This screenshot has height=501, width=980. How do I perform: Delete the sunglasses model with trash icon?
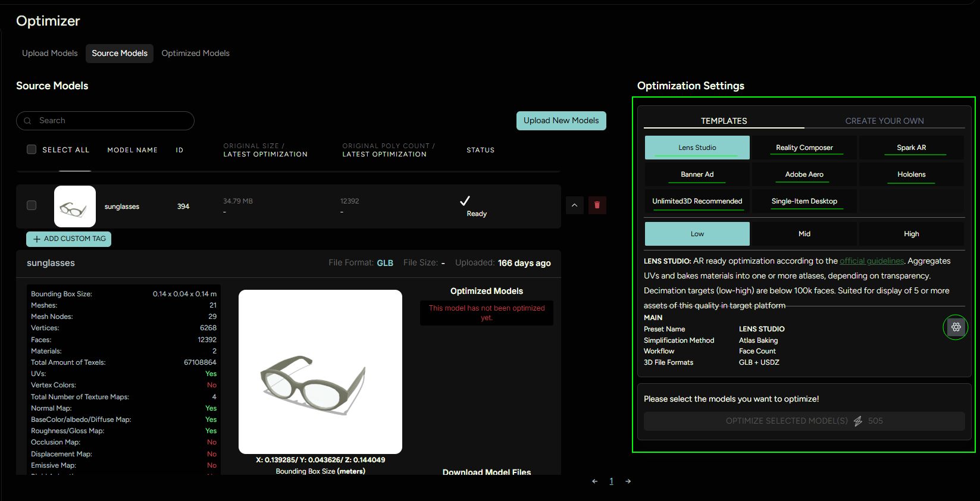coord(597,205)
